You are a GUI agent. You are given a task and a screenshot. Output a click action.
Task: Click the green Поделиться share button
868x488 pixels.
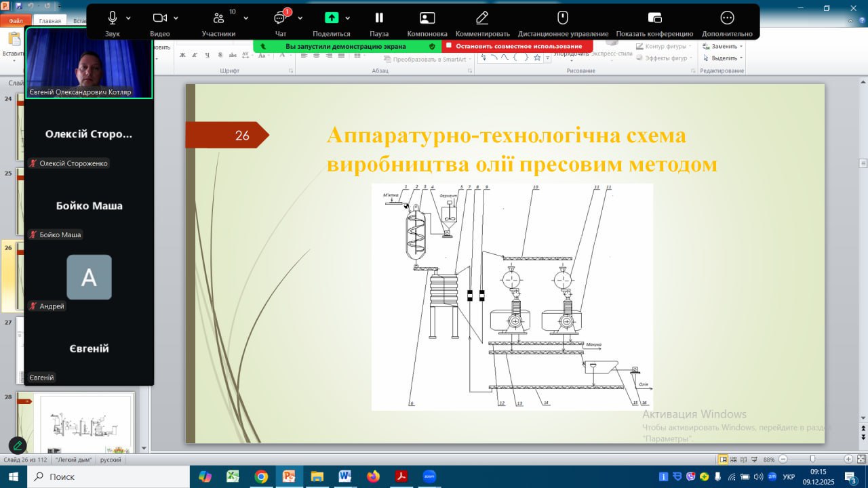(x=331, y=18)
